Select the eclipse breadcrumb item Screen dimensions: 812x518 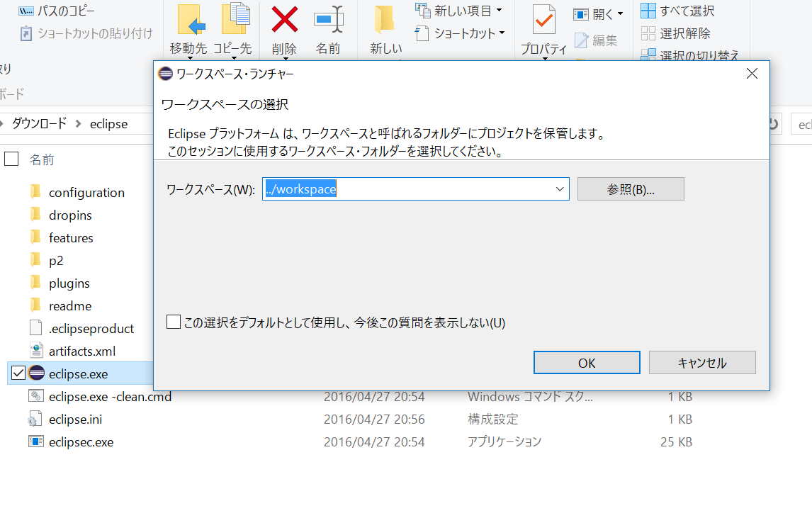click(108, 123)
